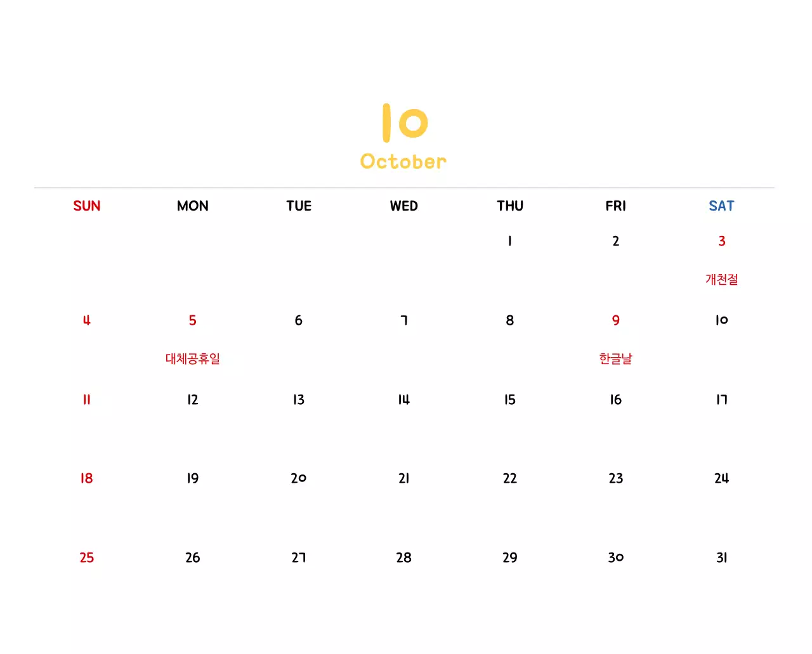Screen dimensions: 812x654
Task: Click the THU weekday header
Action: [x=510, y=206]
